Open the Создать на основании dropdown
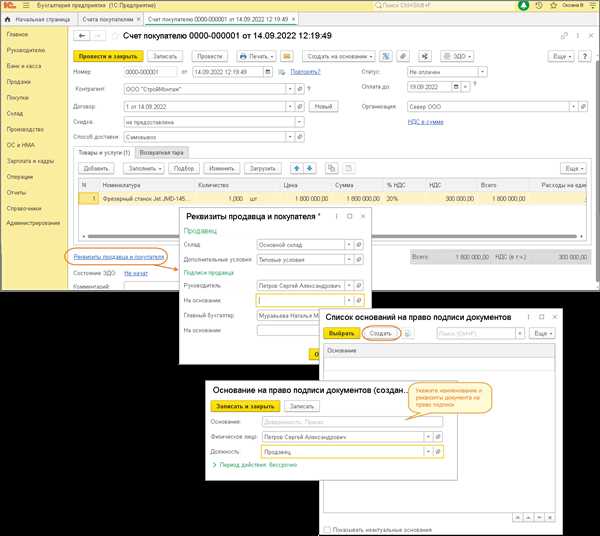600x536 pixels. [342, 57]
